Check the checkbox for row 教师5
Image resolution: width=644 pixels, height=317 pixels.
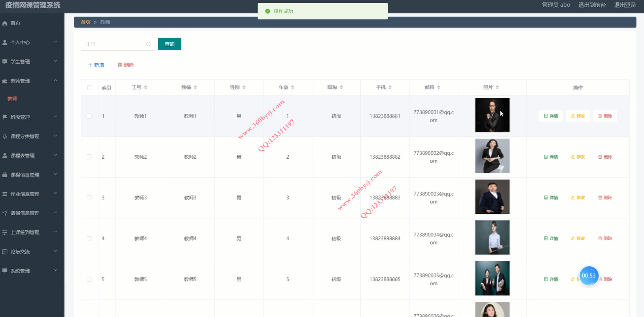(x=89, y=279)
